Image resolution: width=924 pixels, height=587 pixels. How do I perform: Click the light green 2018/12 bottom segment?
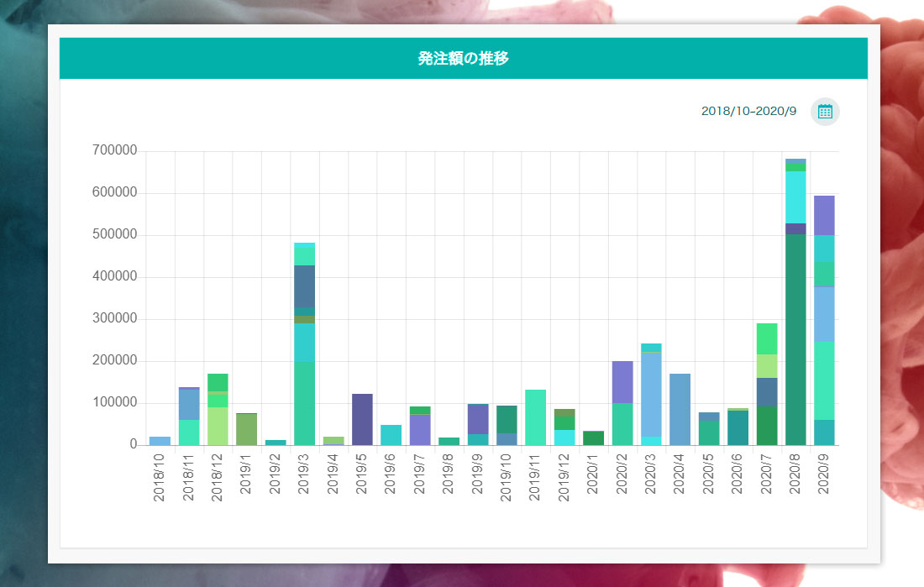click(x=218, y=426)
